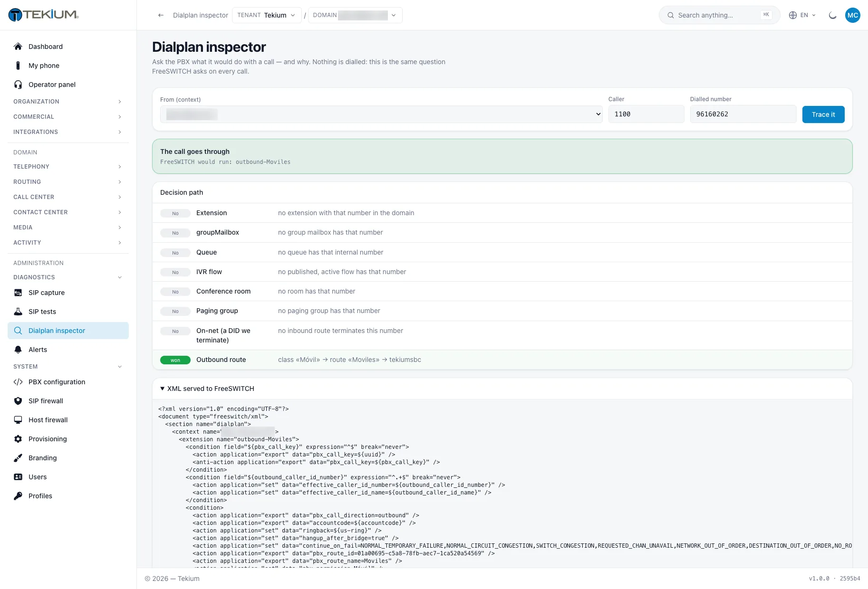Open Profiles page

point(68,496)
